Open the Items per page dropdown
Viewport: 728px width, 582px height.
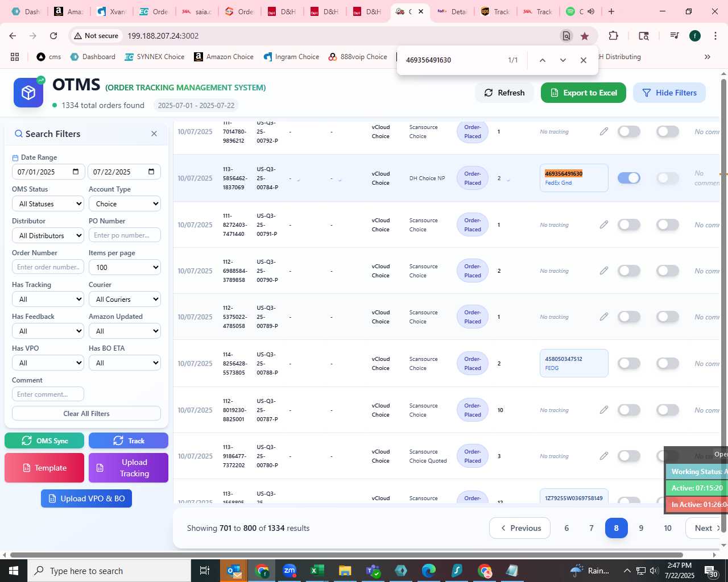[x=125, y=267]
